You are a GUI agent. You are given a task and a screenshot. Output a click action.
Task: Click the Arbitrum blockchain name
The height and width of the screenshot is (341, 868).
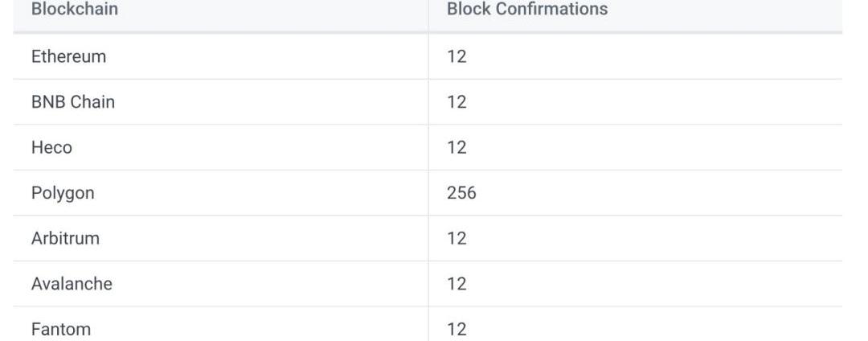(x=65, y=239)
